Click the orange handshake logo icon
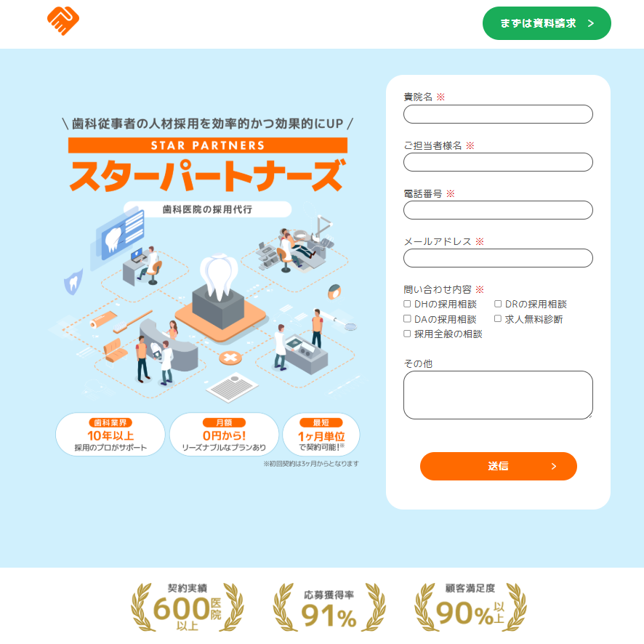 click(x=63, y=21)
